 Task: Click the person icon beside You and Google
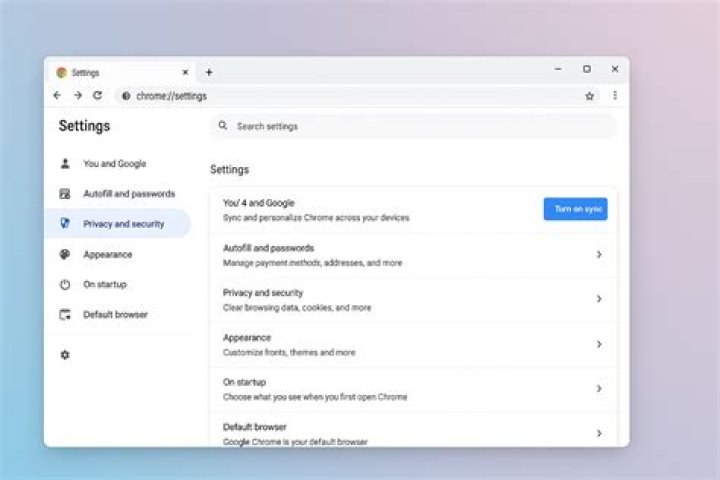(x=65, y=164)
